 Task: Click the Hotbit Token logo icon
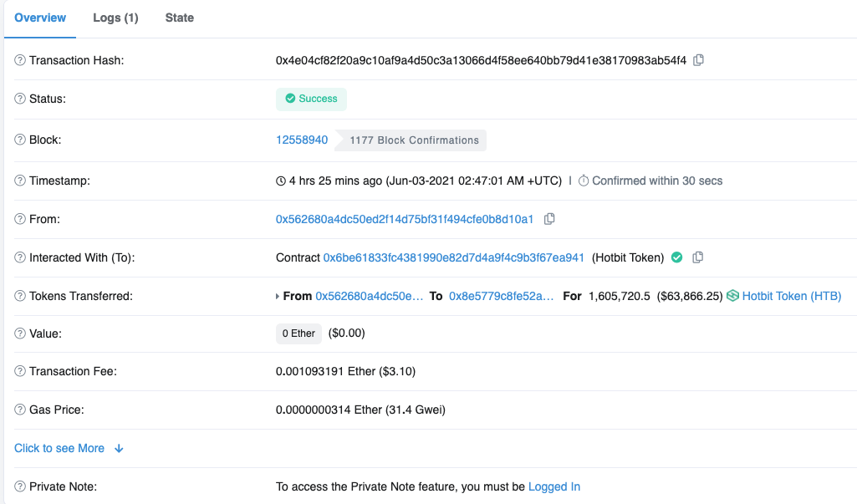pos(732,296)
